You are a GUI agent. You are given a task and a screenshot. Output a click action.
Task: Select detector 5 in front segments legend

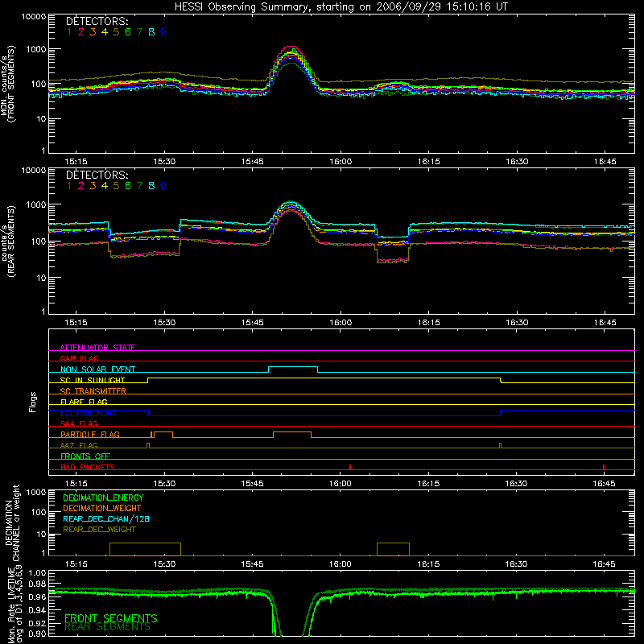click(116, 32)
